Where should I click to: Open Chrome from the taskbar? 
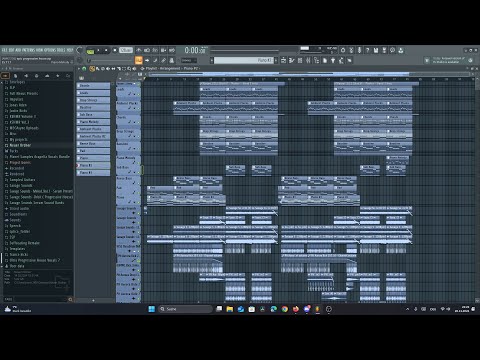click(284, 309)
